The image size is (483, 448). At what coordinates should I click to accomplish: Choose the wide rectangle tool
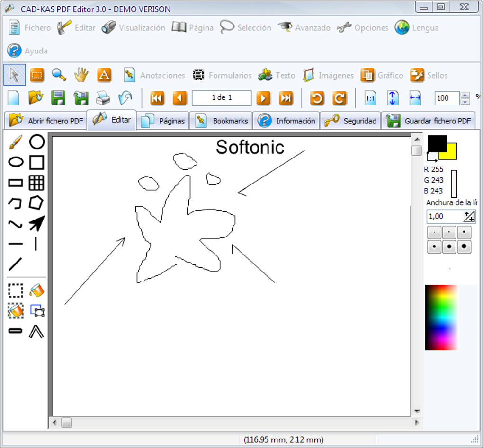[16, 183]
